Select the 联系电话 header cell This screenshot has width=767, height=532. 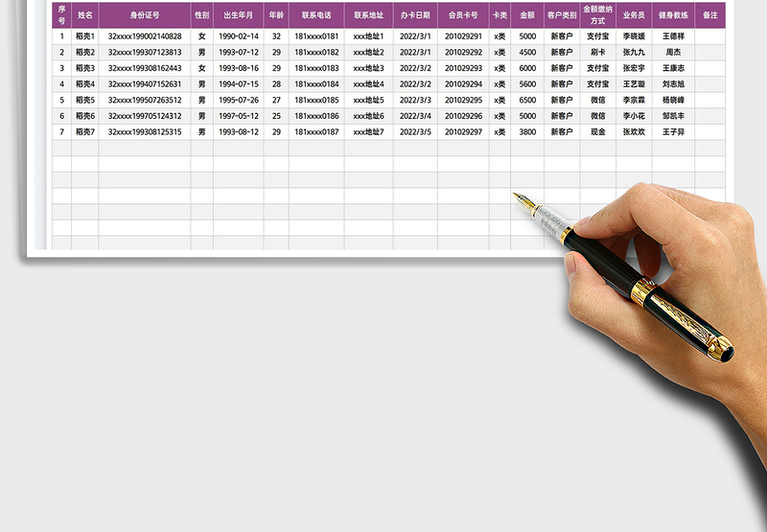316,15
